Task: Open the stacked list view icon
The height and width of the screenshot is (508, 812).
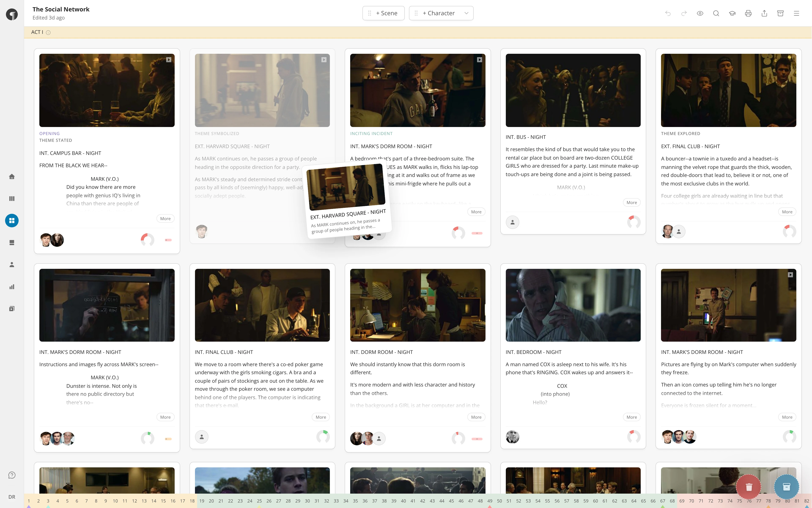Action: 12,243
